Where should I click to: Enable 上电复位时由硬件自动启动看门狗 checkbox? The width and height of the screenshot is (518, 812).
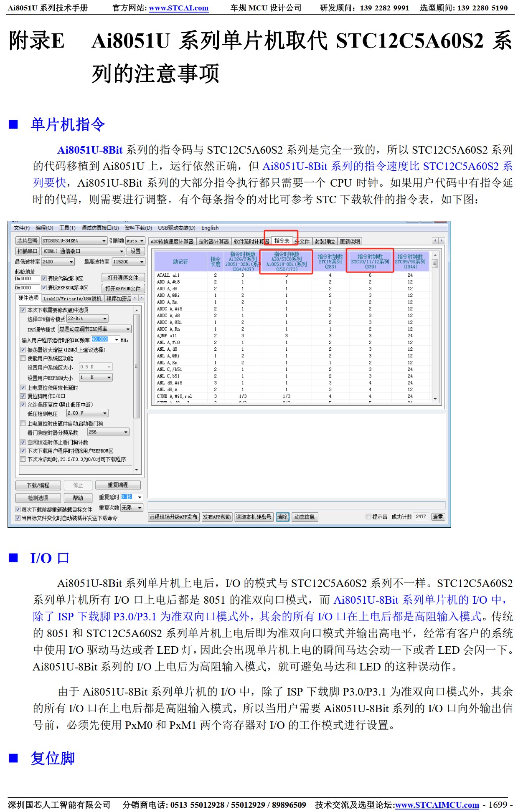click(23, 423)
